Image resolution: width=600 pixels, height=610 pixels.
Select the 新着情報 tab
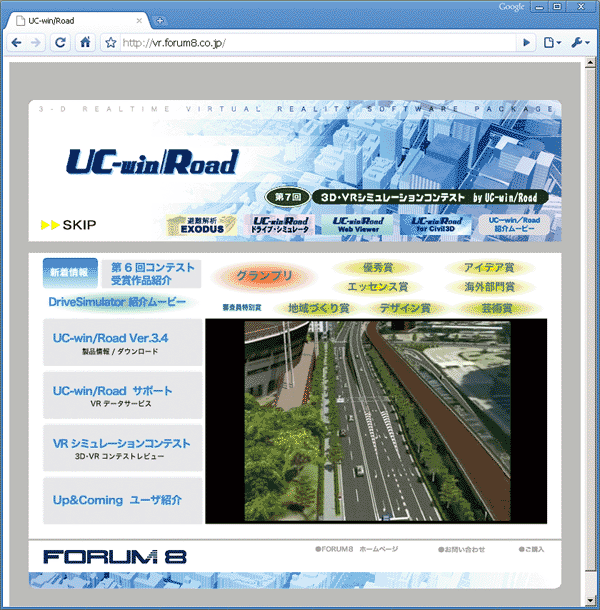70,273
